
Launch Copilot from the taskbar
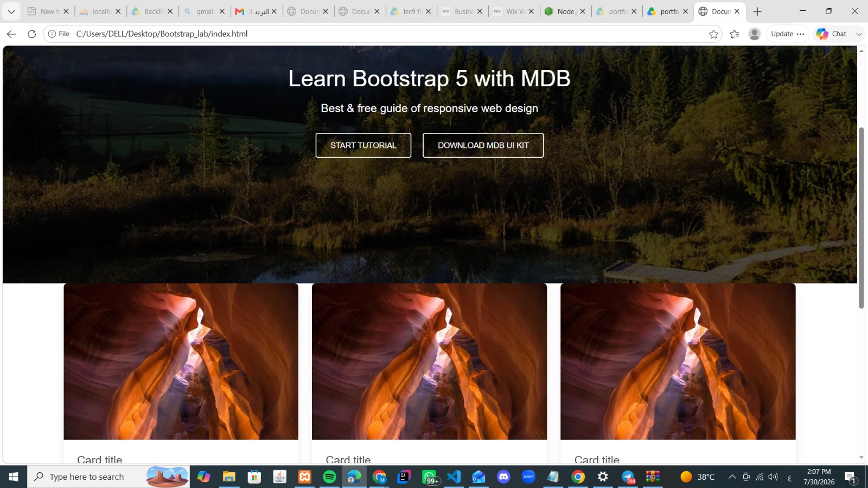click(204, 477)
